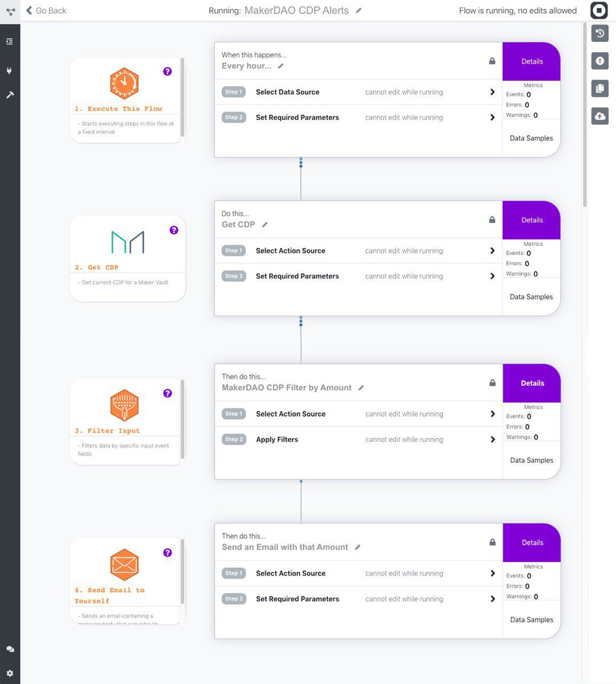Stop the running flow with the stop button
Screen dimensions: 616x684
pyautogui.click(x=599, y=10)
